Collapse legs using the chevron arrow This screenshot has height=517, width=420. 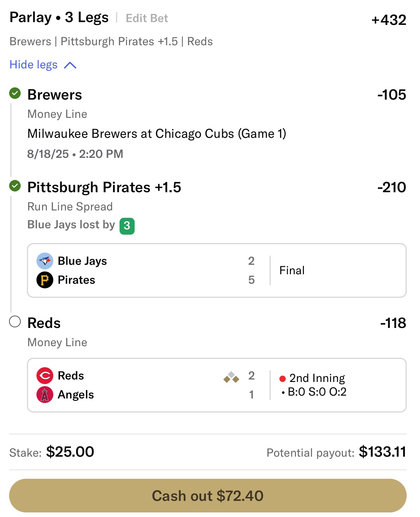point(70,65)
